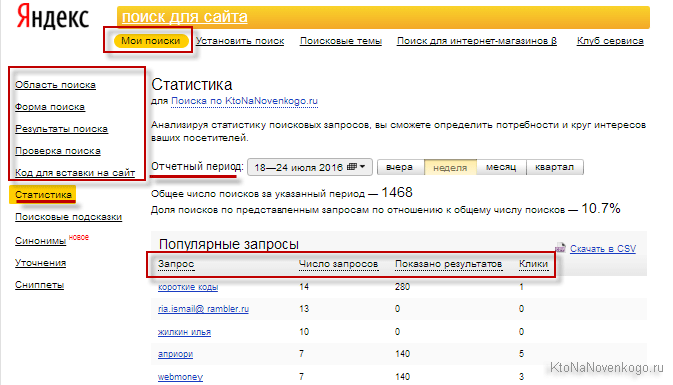Select the месяц period
This screenshot has height=385, width=673.
click(501, 167)
